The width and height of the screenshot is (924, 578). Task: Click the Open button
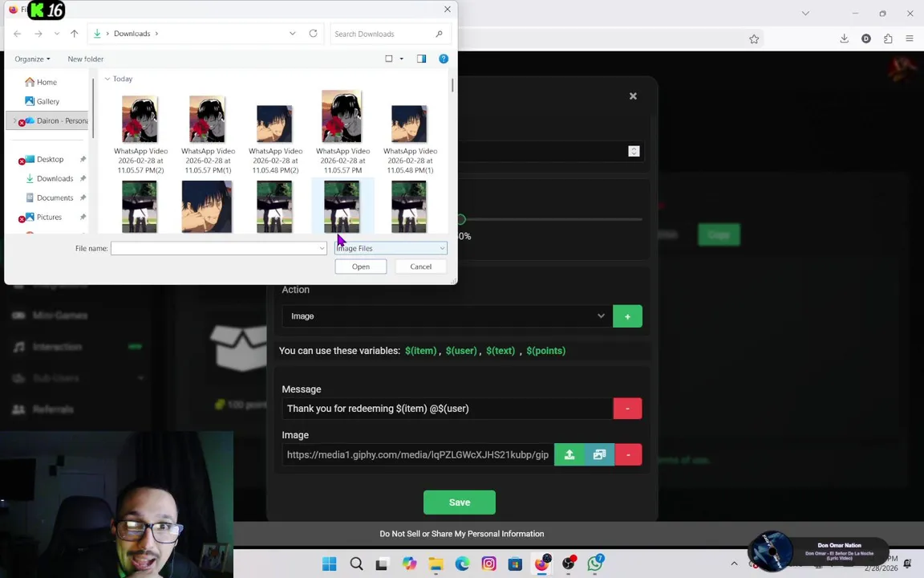[x=361, y=267]
